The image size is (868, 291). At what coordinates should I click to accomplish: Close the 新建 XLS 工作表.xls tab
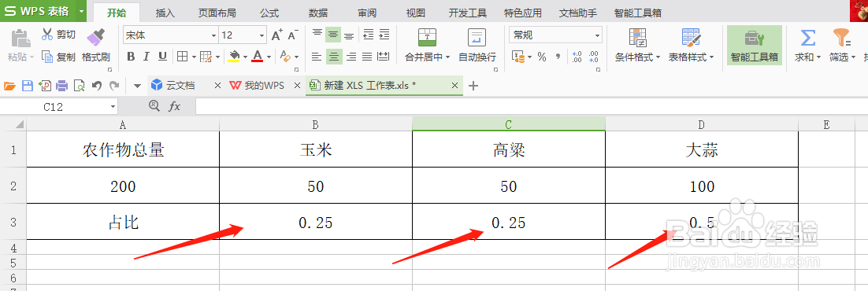(455, 85)
